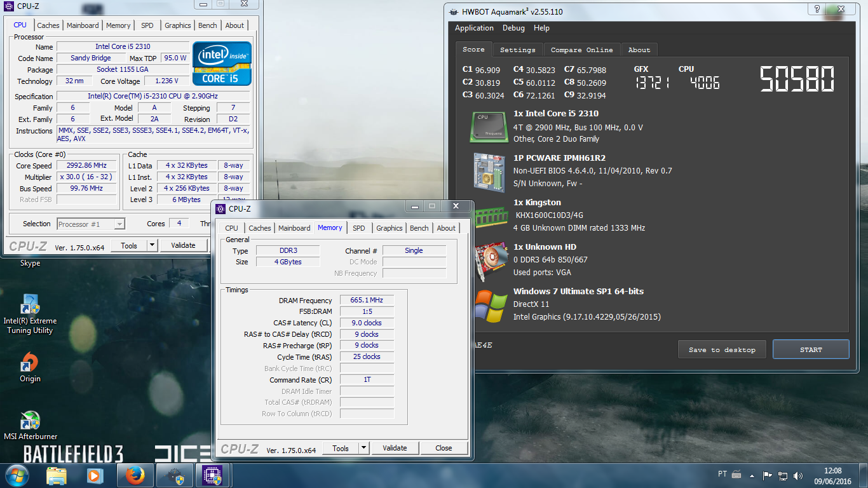Click Validate in Memory CPU-Z window
Image resolution: width=868 pixels, height=488 pixels.
(x=395, y=448)
